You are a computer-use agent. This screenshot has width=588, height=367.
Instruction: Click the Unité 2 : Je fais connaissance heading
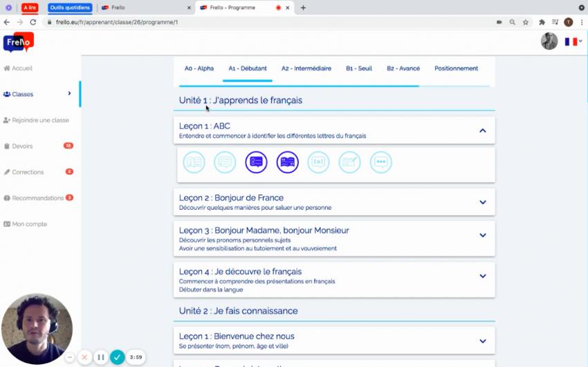[x=238, y=311]
